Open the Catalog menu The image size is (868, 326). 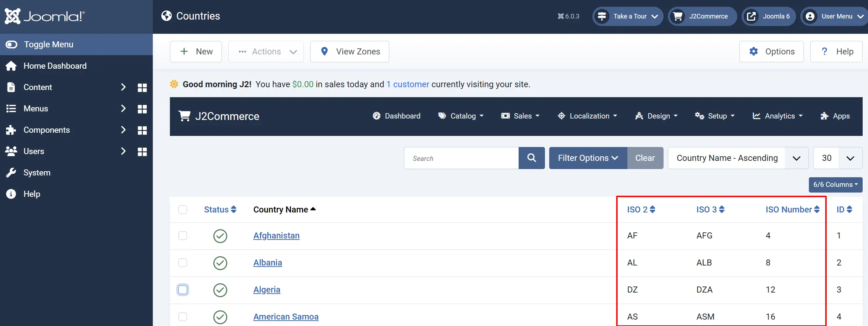(x=461, y=116)
